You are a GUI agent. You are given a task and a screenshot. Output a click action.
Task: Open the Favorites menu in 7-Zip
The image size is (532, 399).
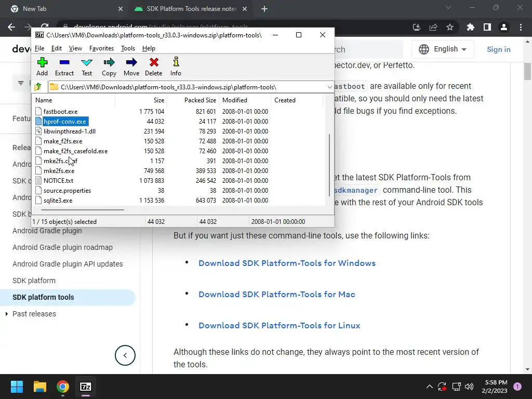[101, 48]
